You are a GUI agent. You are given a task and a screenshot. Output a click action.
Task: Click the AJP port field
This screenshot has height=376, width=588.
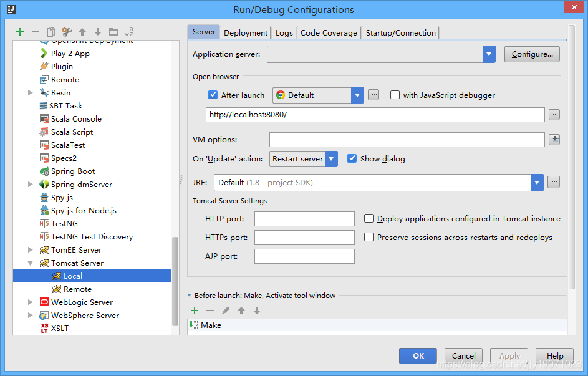point(304,256)
